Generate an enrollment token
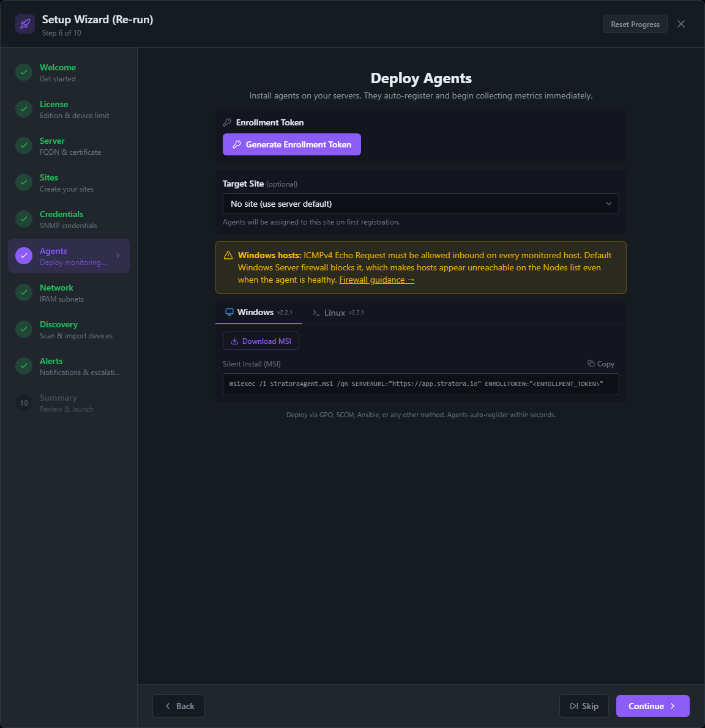 click(x=292, y=144)
